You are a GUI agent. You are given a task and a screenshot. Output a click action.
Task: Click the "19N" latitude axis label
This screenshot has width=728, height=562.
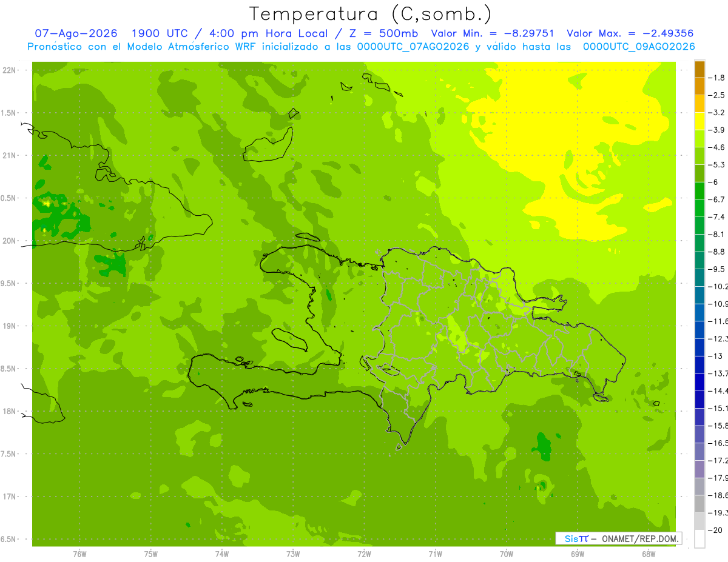point(9,326)
